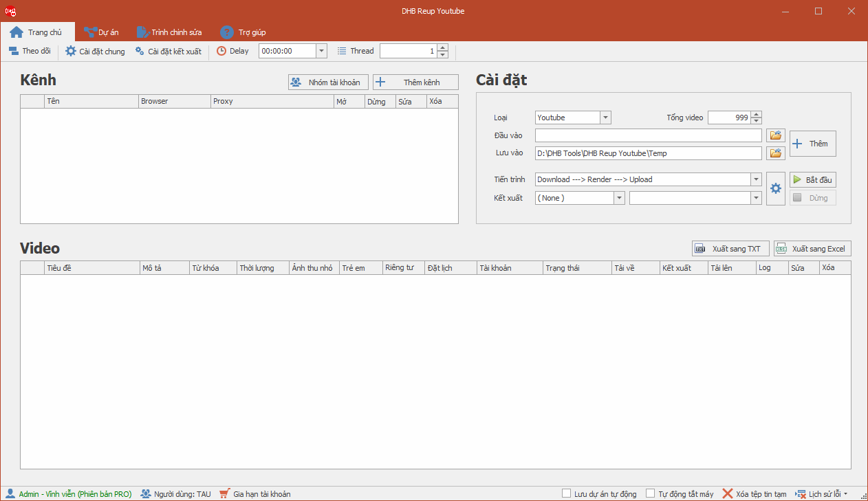Click the Mô tả column header
Viewport: 868px width, 501px height.
click(x=164, y=268)
